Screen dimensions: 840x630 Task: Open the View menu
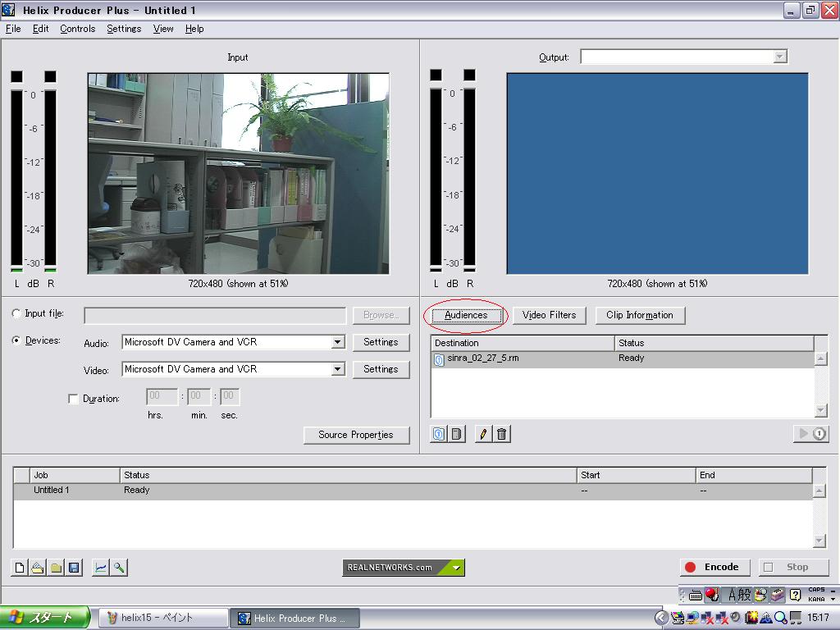point(163,29)
